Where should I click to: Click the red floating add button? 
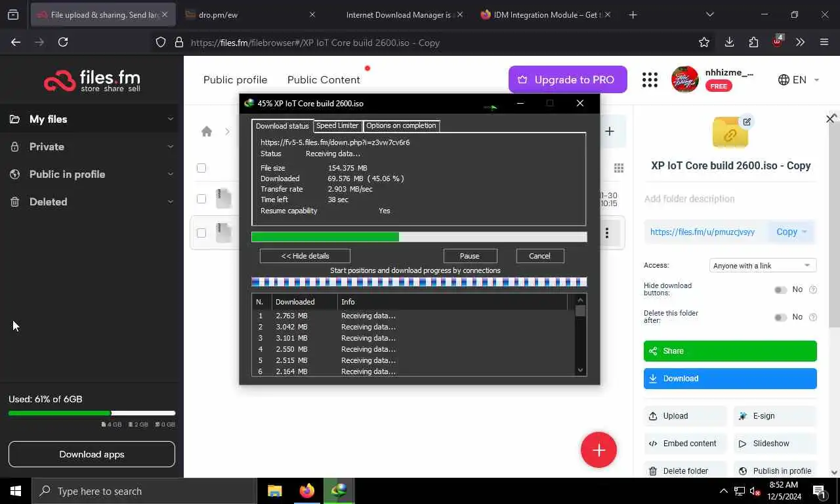(x=598, y=450)
